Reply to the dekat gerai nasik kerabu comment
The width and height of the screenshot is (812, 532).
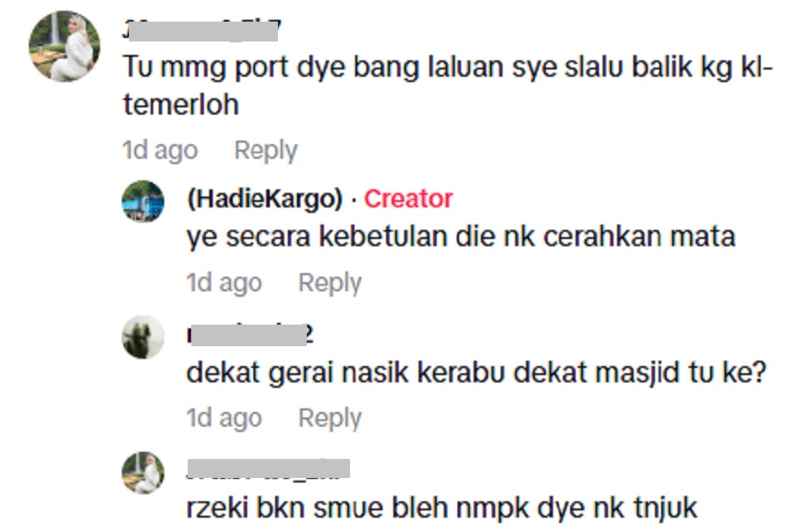click(x=330, y=418)
